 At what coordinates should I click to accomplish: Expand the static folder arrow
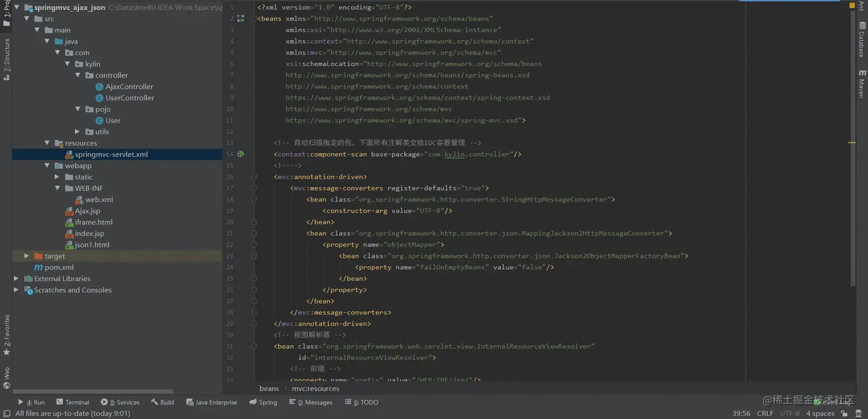click(57, 177)
